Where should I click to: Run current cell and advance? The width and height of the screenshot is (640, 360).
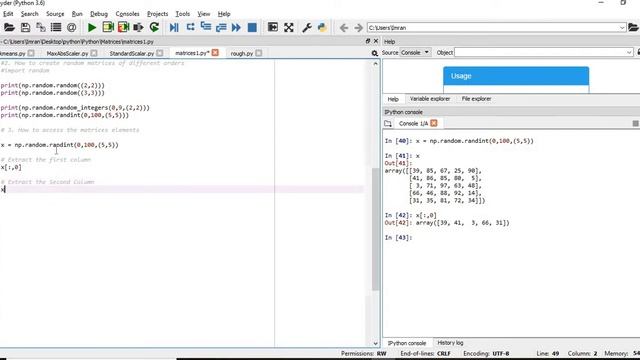pyautogui.click(x=123, y=27)
